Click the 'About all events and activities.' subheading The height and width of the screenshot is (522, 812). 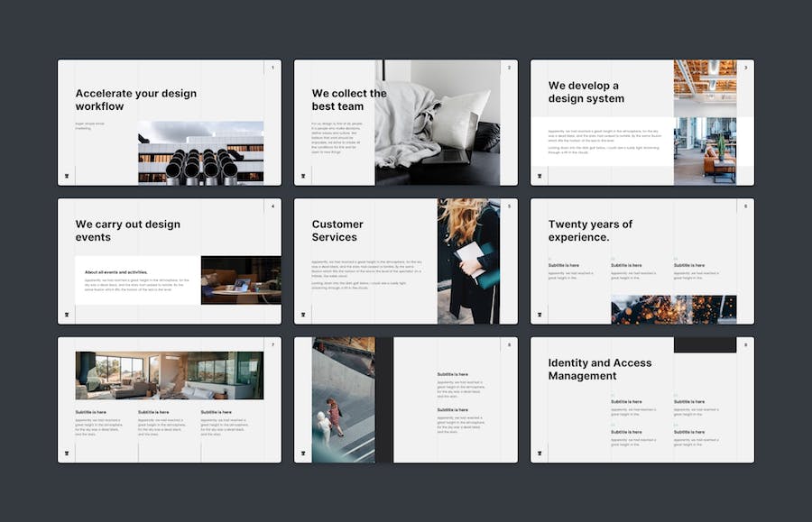pyautogui.click(x=115, y=271)
